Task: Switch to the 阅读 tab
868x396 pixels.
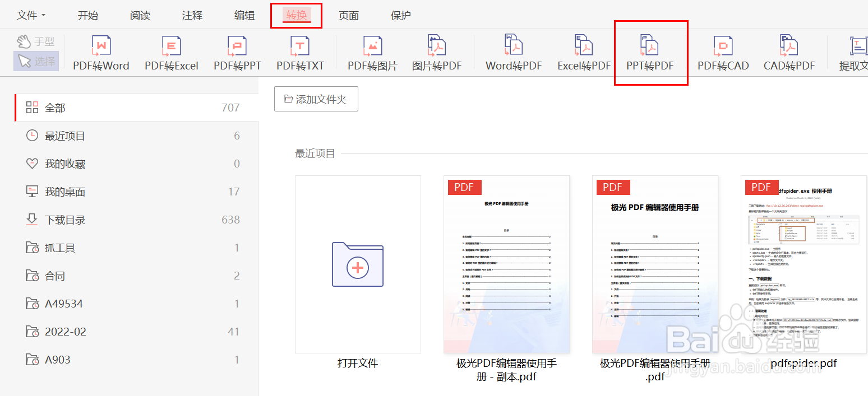Action: (140, 15)
